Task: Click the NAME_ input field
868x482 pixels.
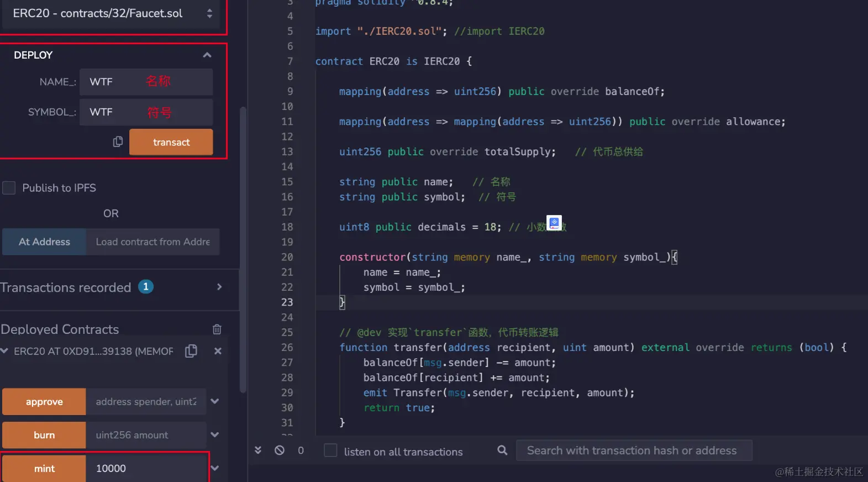Action: [146, 82]
